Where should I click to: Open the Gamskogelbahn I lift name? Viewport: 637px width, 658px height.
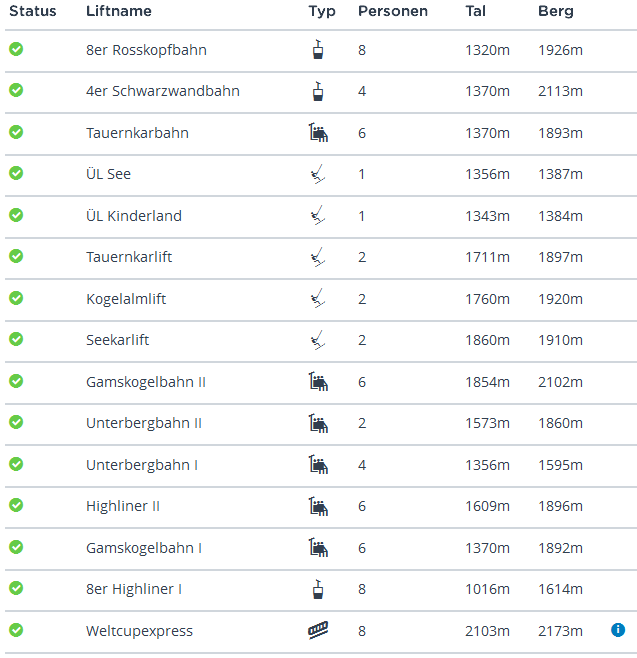coord(144,548)
